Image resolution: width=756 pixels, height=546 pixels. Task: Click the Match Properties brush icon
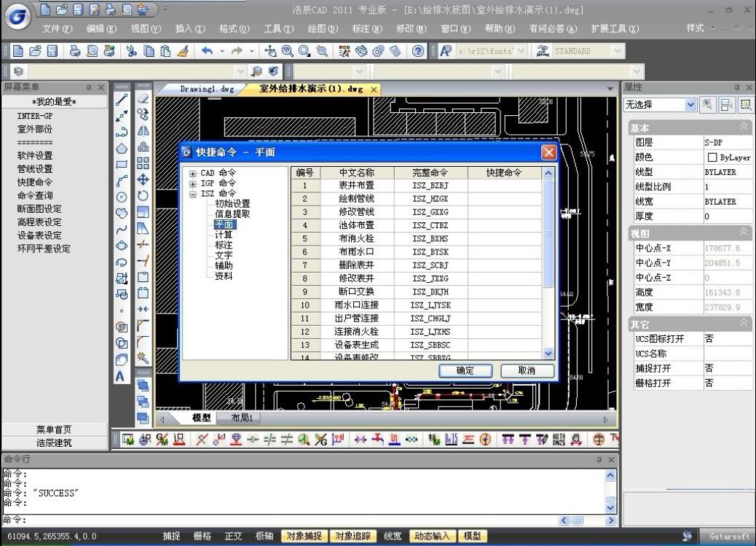pos(183,51)
